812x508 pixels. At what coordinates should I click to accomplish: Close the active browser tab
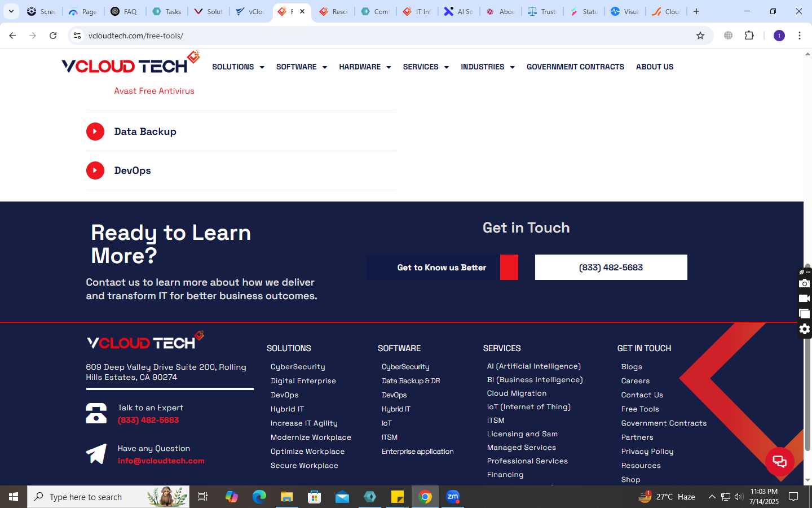click(x=302, y=11)
